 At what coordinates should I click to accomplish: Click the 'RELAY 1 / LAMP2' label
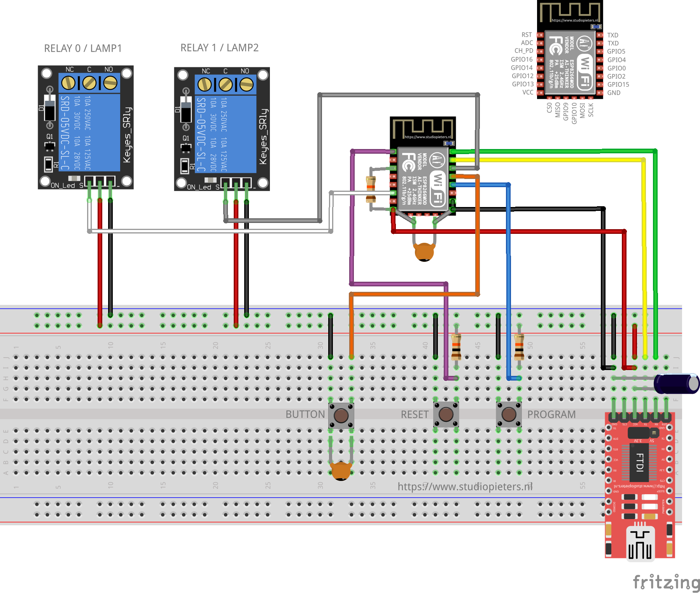click(x=219, y=48)
